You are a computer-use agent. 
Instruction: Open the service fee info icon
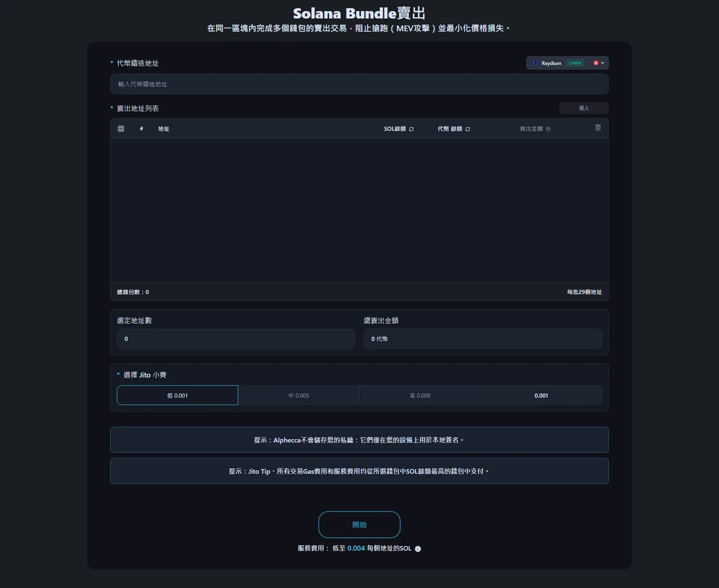[x=418, y=549]
